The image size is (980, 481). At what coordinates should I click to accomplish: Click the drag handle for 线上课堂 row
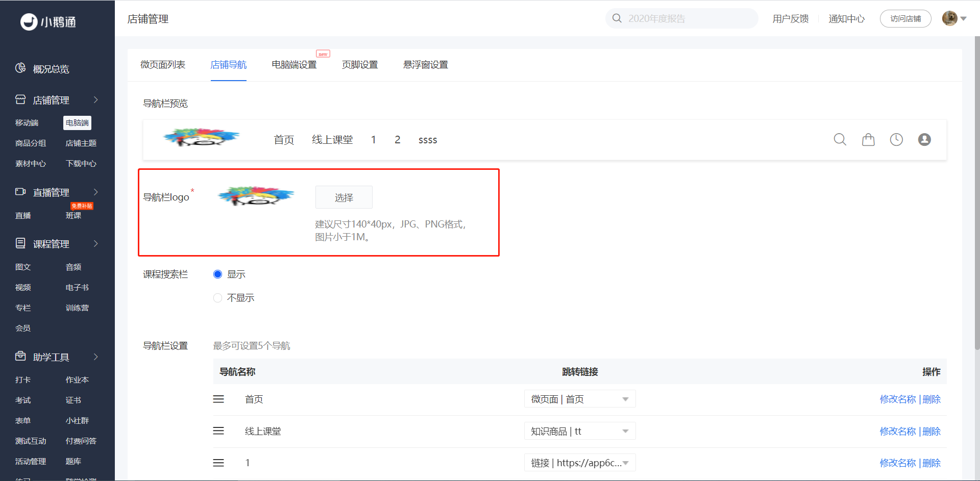(x=218, y=431)
